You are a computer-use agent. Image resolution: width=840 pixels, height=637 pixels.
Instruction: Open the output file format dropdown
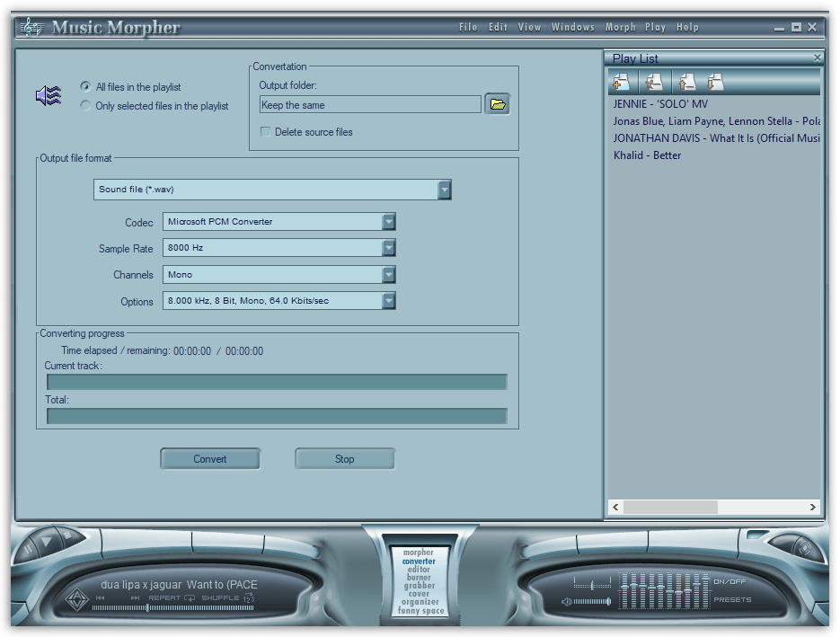[x=444, y=190]
